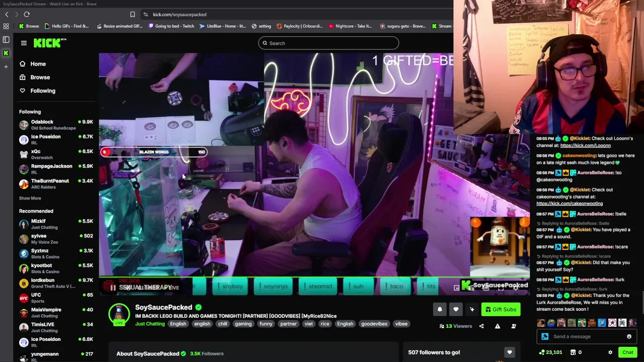Open channel shop icon
Image resolution: width=644 pixels, height=362 pixels.
pos(573,352)
